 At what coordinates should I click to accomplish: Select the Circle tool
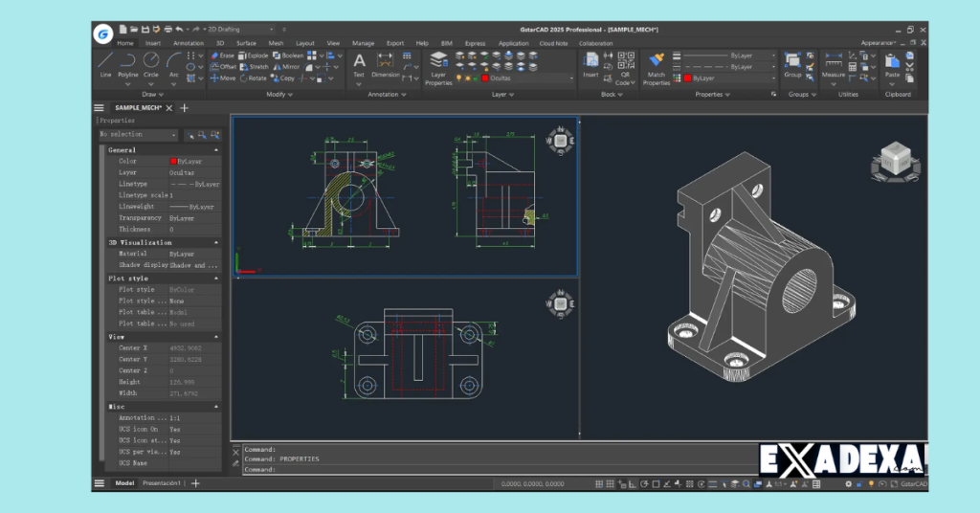coord(151,65)
